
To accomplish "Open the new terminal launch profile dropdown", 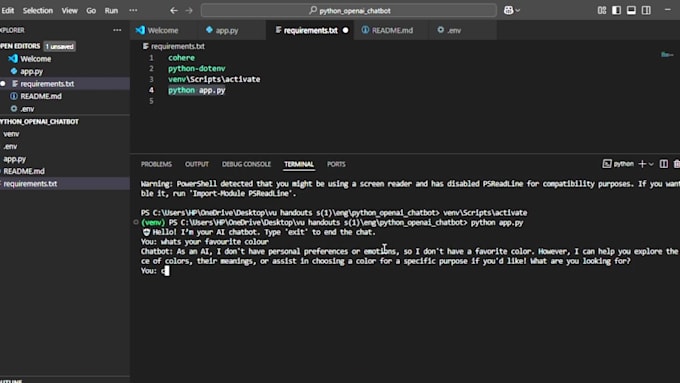I will click(x=651, y=164).
